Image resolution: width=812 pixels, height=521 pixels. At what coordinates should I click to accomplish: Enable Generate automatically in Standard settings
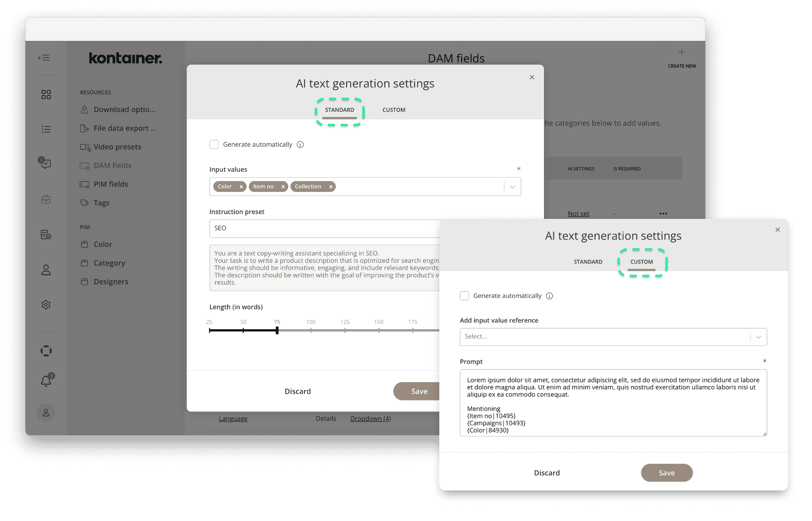pyautogui.click(x=214, y=144)
